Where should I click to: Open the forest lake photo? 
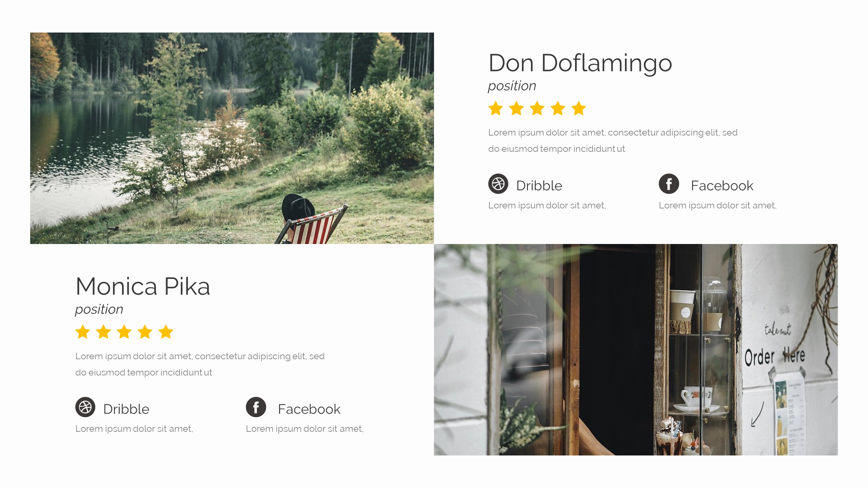pos(232,138)
